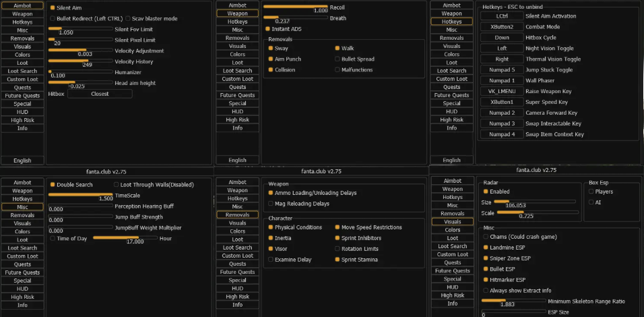Image resolution: width=644 pixels, height=317 pixels.
Task: Enable the Time of Day checkbox
Action: [53, 238]
